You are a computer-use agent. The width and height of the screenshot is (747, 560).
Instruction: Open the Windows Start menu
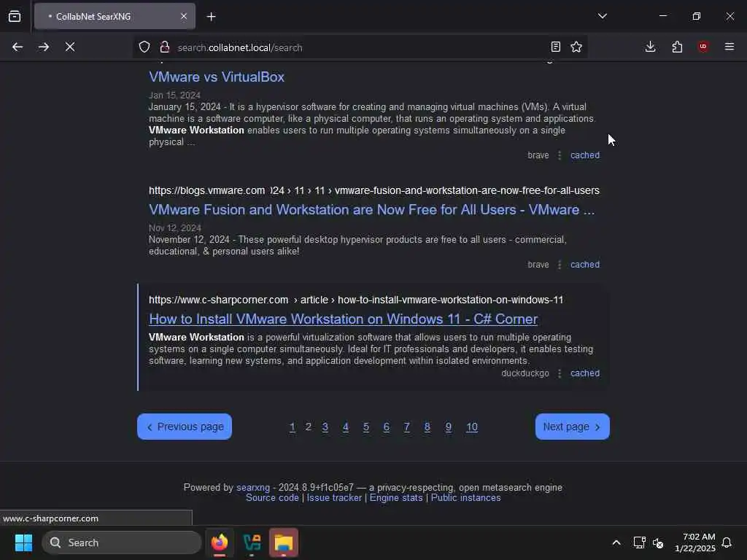[23, 542]
